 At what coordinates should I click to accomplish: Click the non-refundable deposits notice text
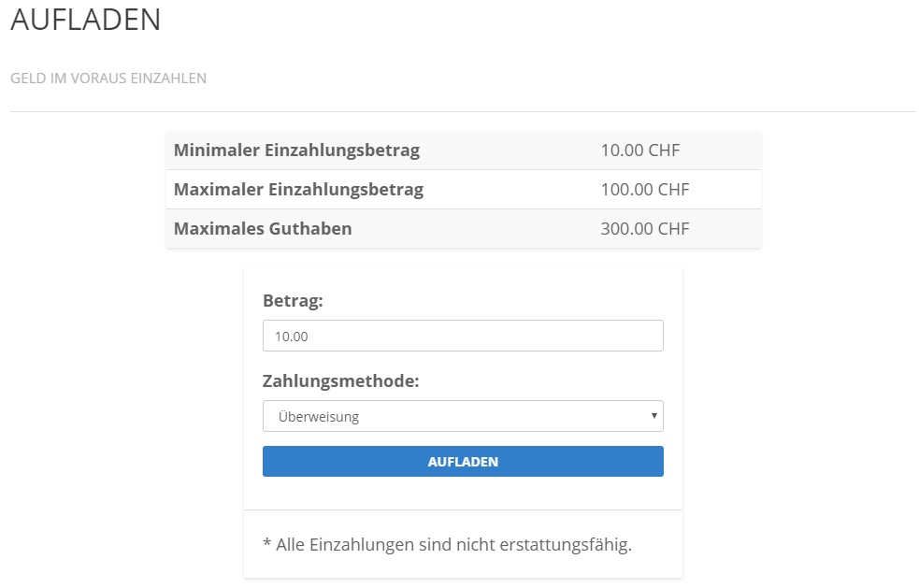(448, 545)
